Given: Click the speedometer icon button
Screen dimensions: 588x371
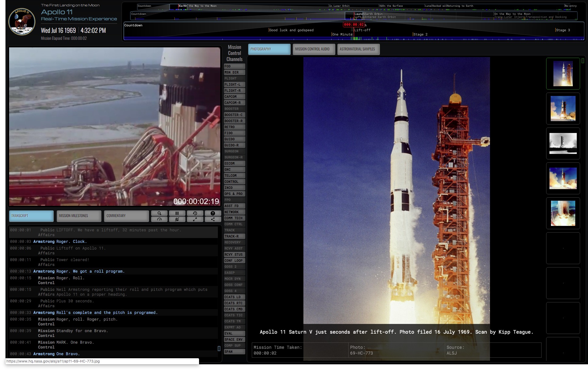Looking at the screenshot, I should pyautogui.click(x=159, y=219).
